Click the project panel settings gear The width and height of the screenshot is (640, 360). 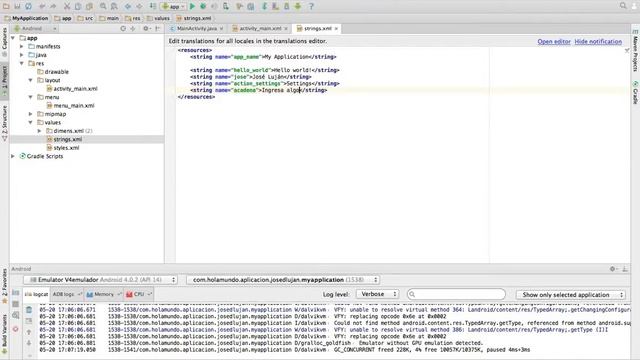tap(146, 29)
